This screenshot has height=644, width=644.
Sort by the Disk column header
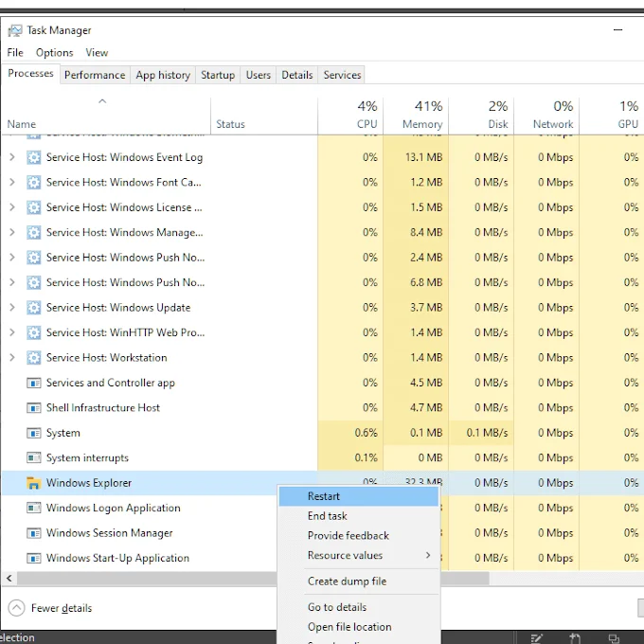(481, 116)
